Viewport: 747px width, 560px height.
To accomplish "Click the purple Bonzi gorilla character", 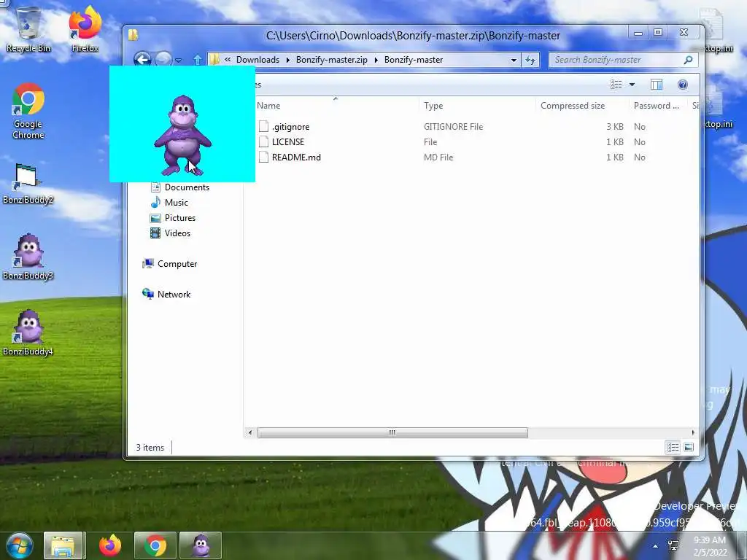I will tap(182, 135).
